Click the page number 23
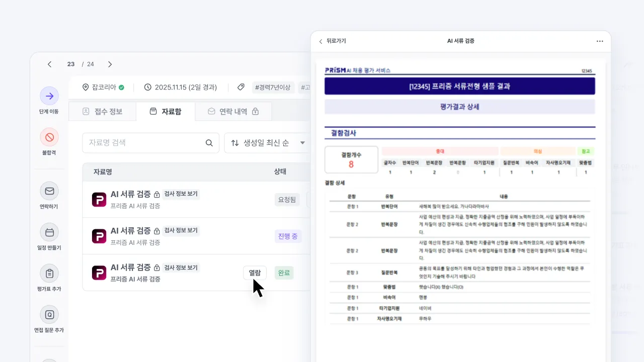Screen dimensions: 644x362 [x=71, y=64]
